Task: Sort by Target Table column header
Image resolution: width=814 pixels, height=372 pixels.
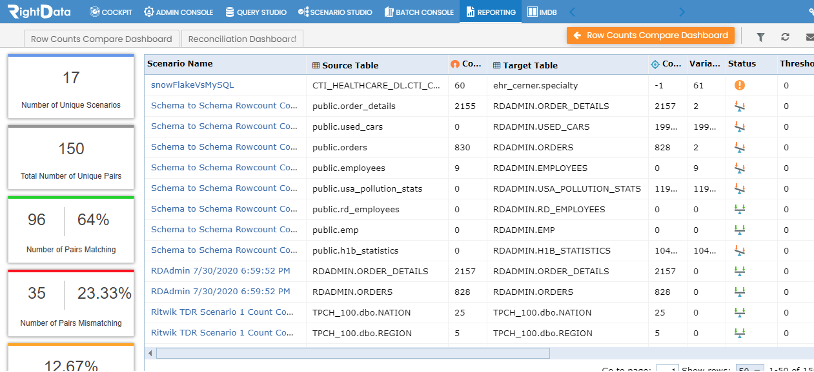Action: tap(525, 65)
